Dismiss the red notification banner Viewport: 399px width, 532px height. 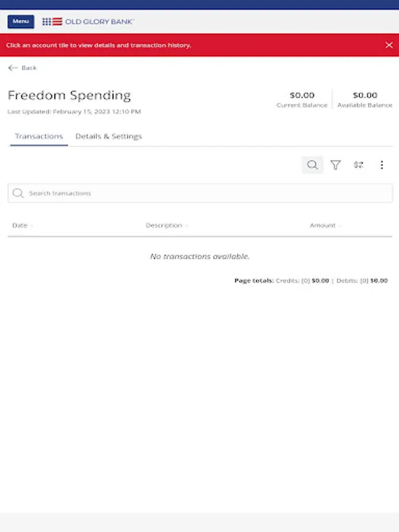click(389, 45)
